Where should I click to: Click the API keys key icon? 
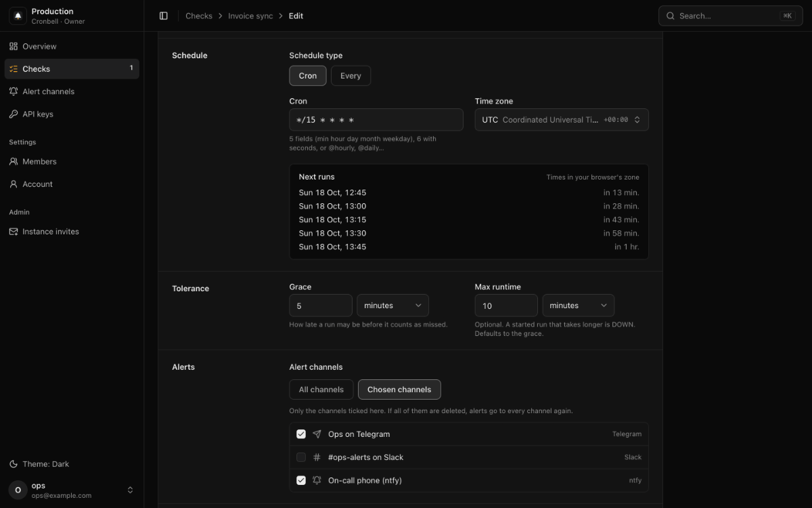click(x=14, y=114)
